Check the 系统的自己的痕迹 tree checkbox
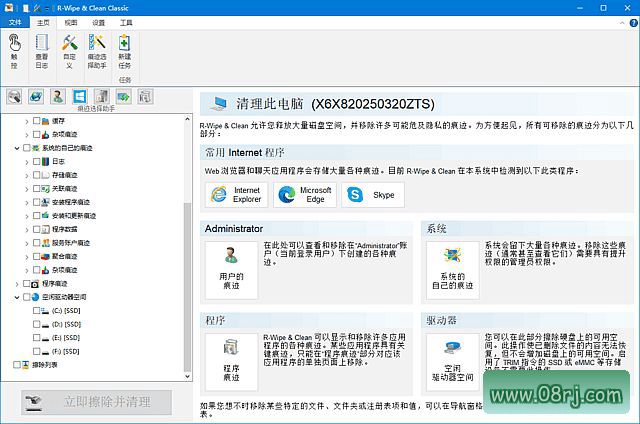640x424 pixels. click(x=27, y=148)
